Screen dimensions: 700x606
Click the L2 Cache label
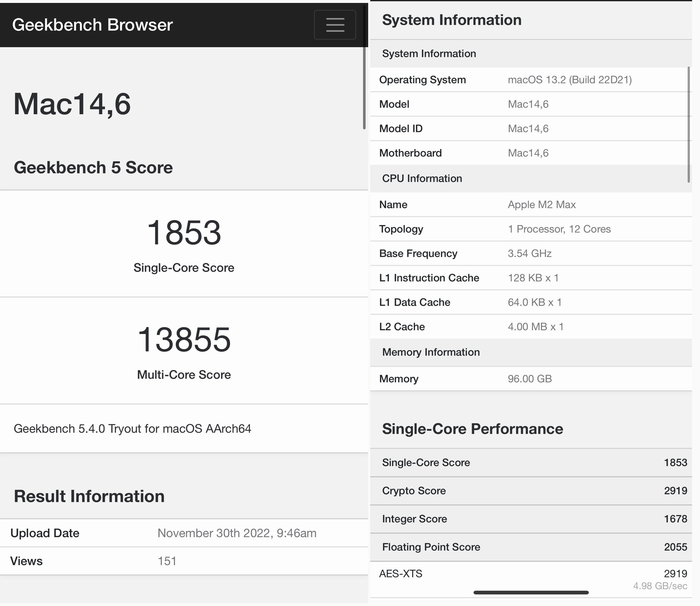click(x=402, y=327)
